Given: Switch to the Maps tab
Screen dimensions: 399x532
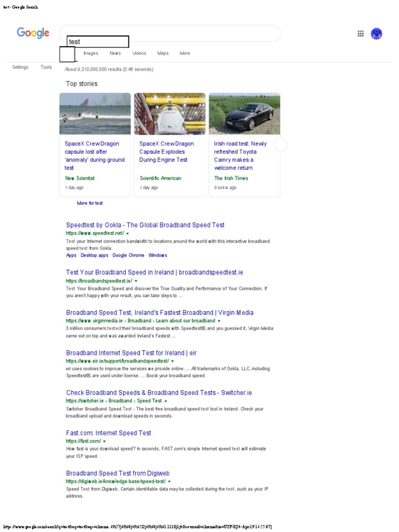Looking at the screenshot, I should [163, 54].
